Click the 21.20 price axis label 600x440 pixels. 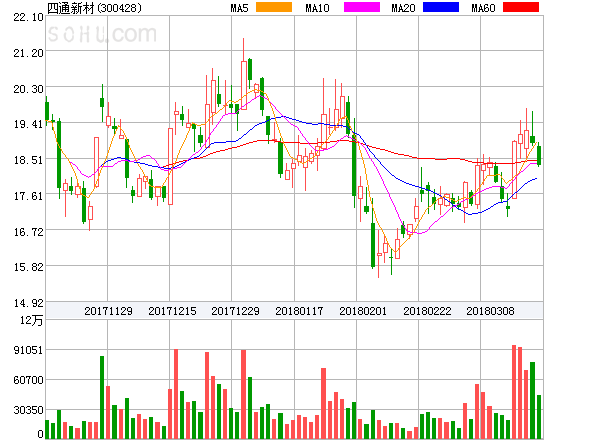point(28,53)
